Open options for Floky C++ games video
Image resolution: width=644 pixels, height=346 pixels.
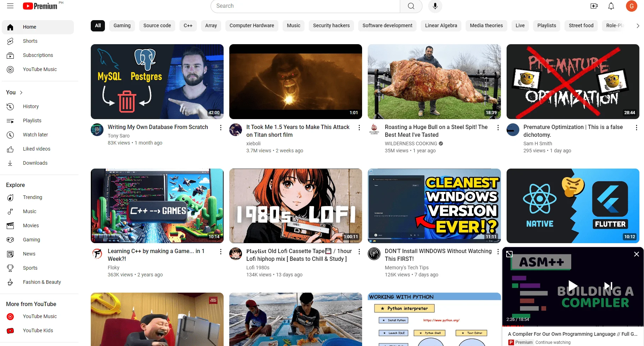pos(221,252)
